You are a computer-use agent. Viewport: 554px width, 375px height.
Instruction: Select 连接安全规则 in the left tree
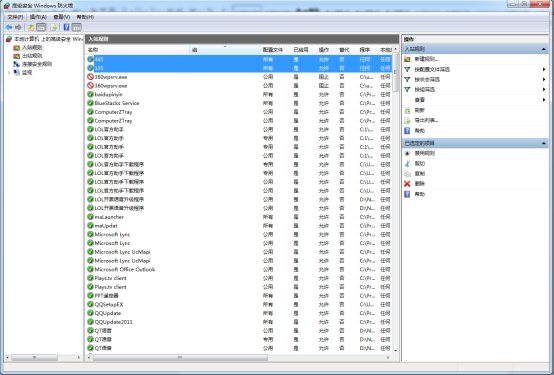coord(37,64)
